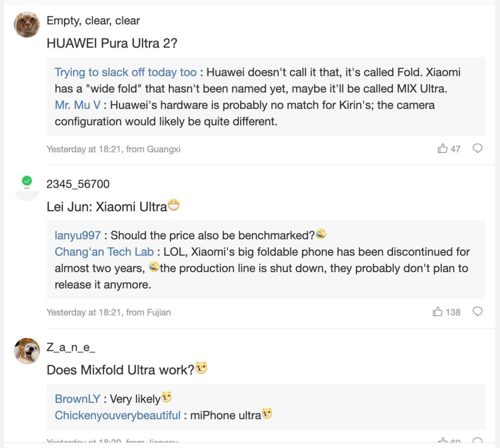Open lanyu997 user profile
Viewport: 500px width, 448px height.
coord(78,235)
